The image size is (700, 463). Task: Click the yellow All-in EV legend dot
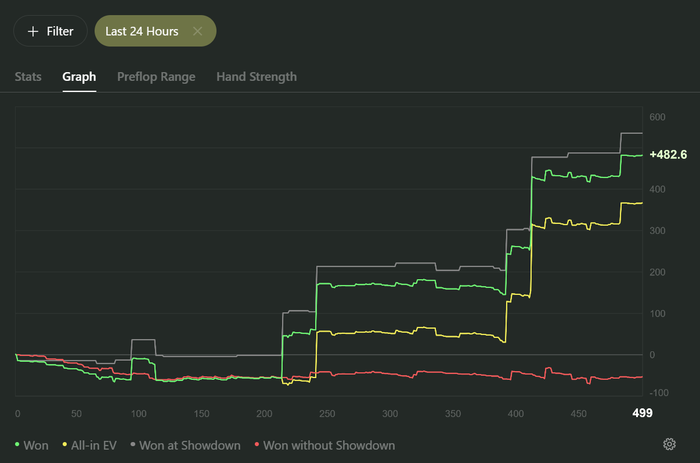point(65,445)
